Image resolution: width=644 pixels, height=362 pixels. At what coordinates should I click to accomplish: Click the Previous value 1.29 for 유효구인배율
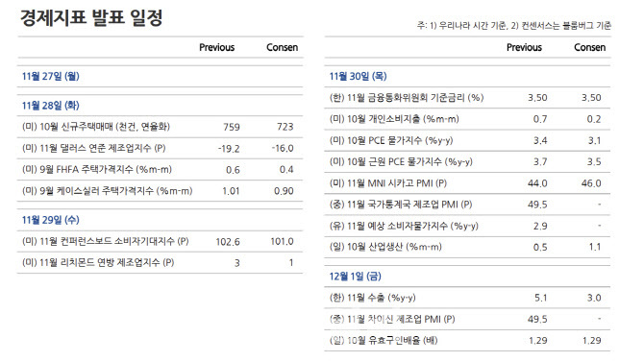(538, 340)
